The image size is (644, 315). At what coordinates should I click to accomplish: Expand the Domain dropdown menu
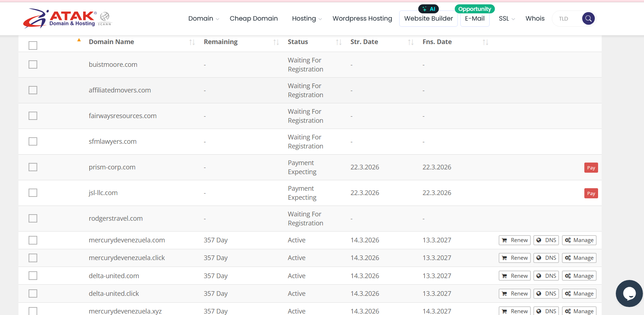click(x=203, y=18)
